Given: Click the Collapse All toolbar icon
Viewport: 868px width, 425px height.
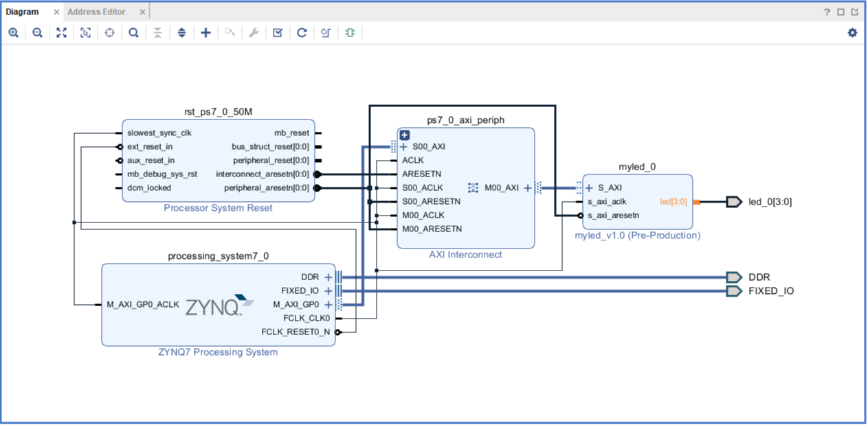Looking at the screenshot, I should [x=157, y=32].
